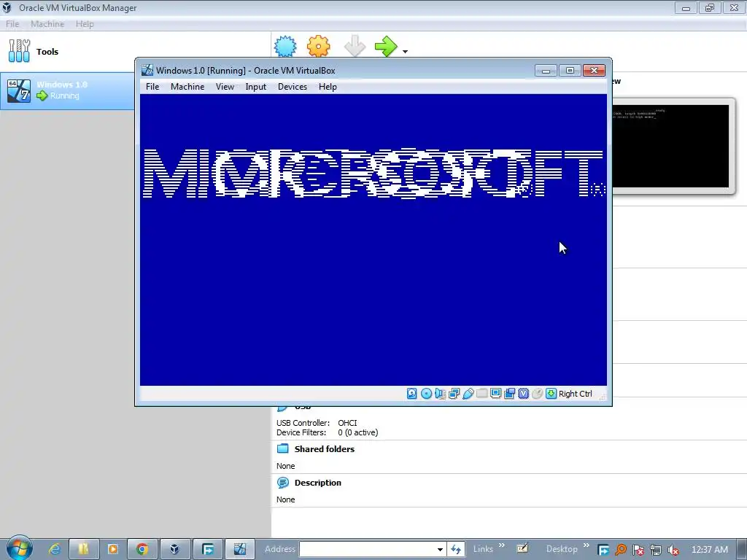Switch to the running VM window taskbar button

(x=239, y=549)
